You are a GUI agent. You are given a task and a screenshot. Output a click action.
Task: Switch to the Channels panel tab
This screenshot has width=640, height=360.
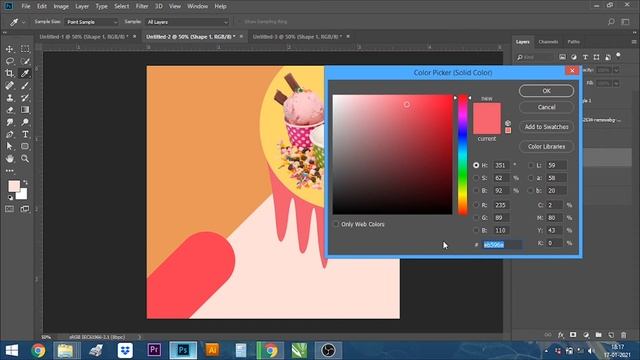pos(548,42)
